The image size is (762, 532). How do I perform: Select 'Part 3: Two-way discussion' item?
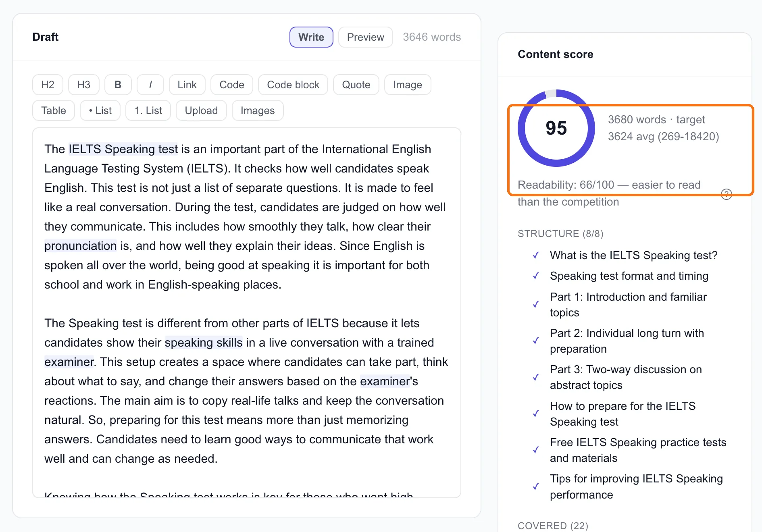click(x=626, y=377)
